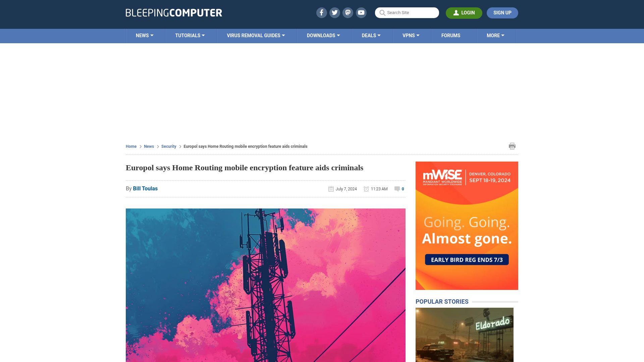Open the MORE menu item
Viewport: 644px width, 362px height.
click(496, 35)
